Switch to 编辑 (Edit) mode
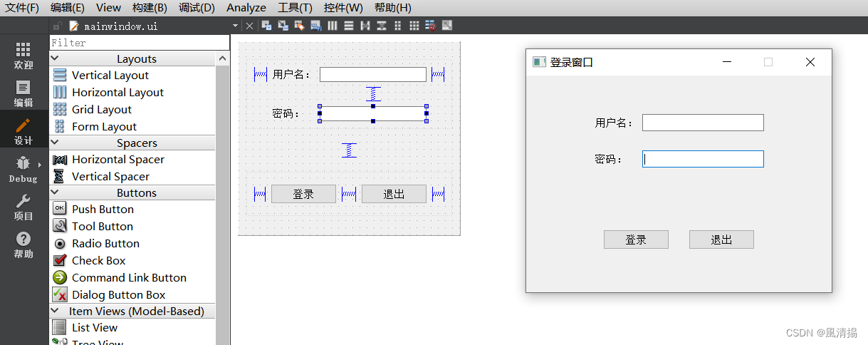Screen dimensions: 868x345 (x=23, y=93)
